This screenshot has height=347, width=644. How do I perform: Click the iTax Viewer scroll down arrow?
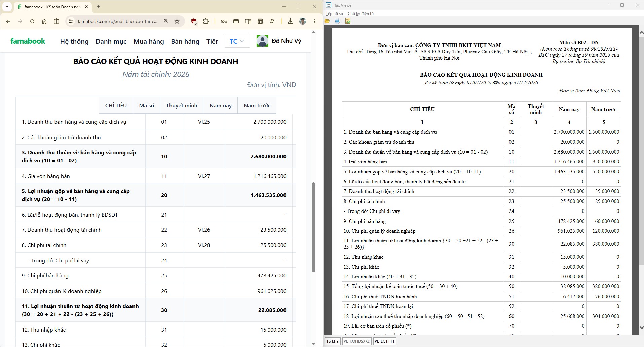pos(641,327)
